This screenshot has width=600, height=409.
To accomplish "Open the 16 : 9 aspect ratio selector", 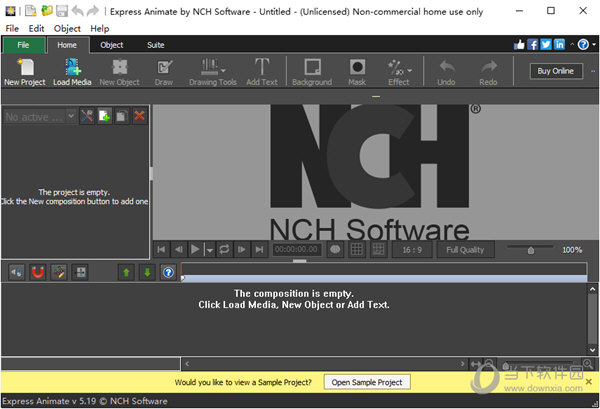I will (x=412, y=250).
